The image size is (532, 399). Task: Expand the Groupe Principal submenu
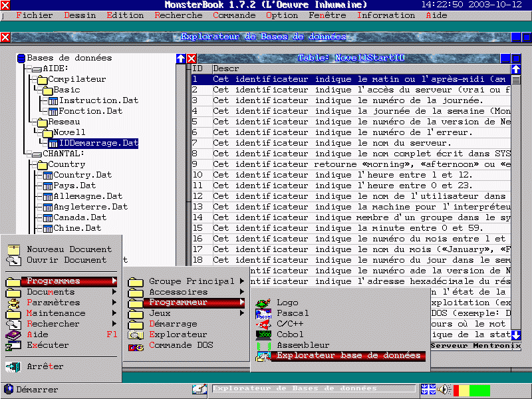pos(191,281)
